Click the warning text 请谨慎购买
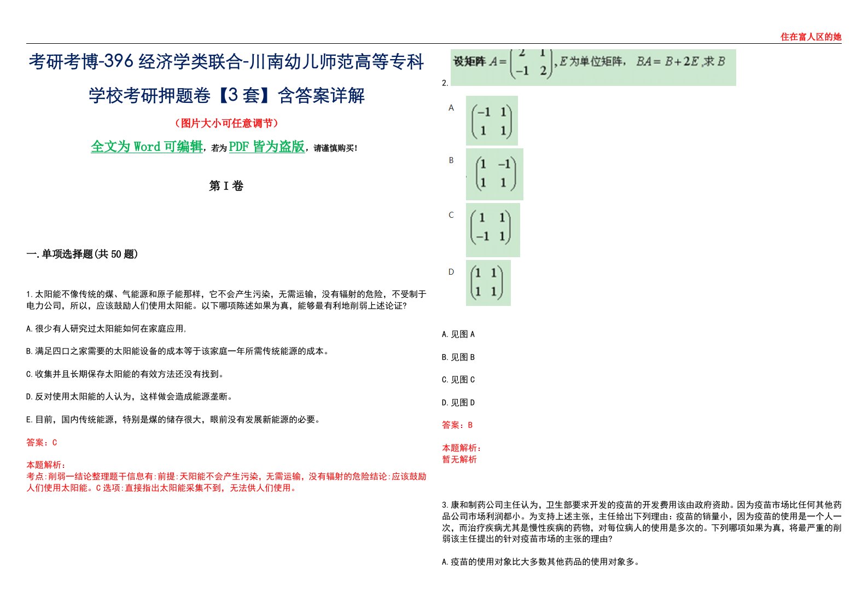Image resolution: width=868 pixels, height=614 pixels. coord(334,148)
